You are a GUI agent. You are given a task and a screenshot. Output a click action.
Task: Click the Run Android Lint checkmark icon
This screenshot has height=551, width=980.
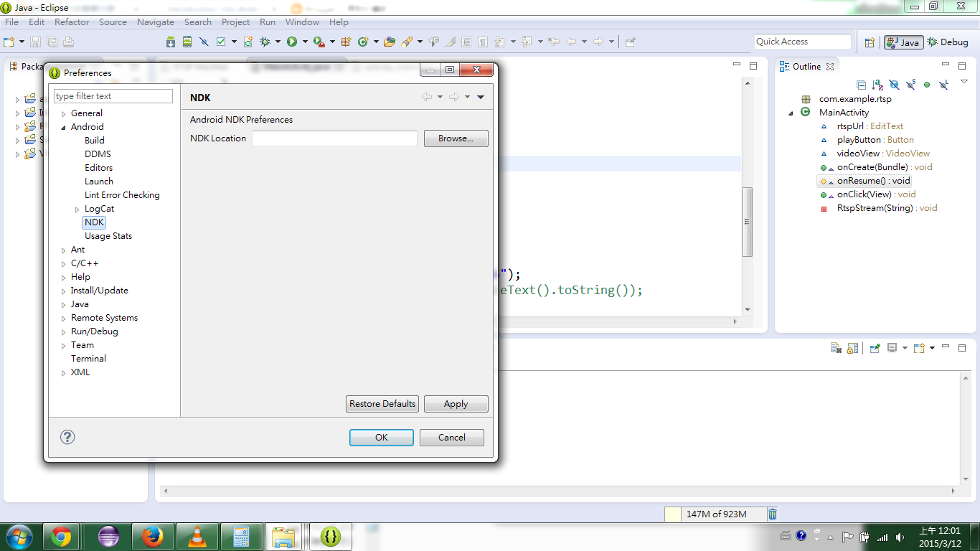(x=222, y=42)
